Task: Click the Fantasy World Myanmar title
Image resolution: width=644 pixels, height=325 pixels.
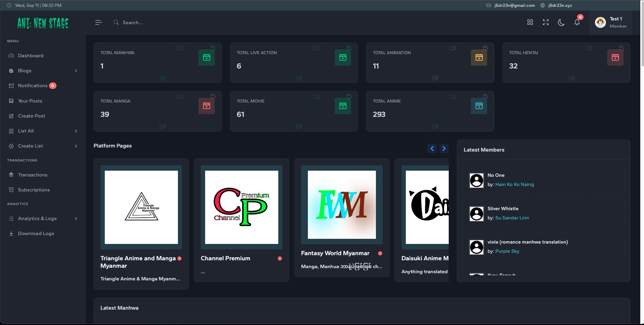Action: click(335, 253)
